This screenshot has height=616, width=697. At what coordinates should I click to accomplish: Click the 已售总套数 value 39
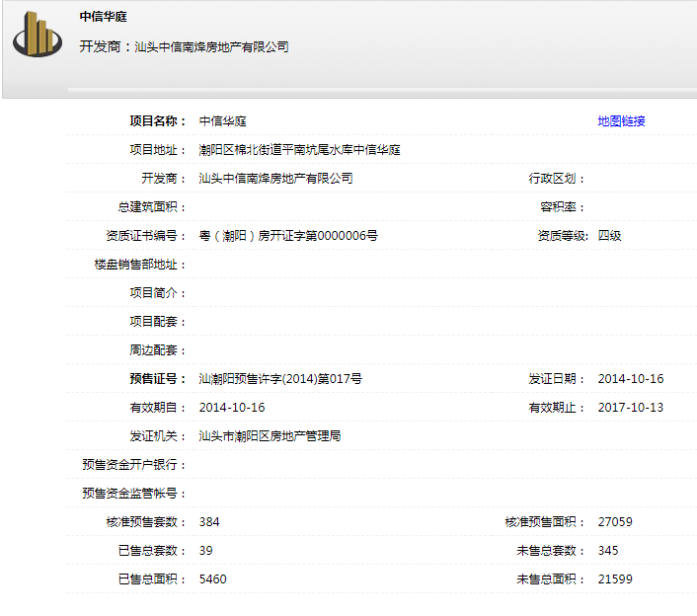pos(205,551)
